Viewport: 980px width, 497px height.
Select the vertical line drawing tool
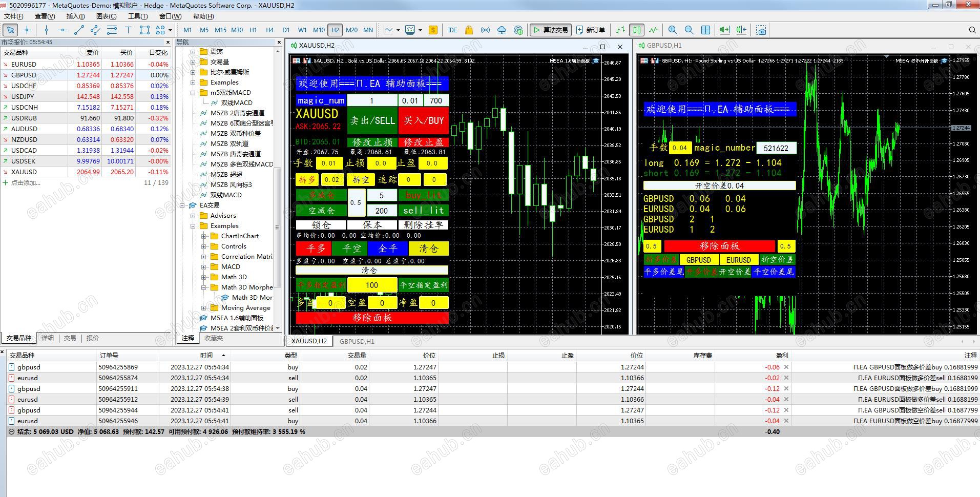pyautogui.click(x=46, y=30)
